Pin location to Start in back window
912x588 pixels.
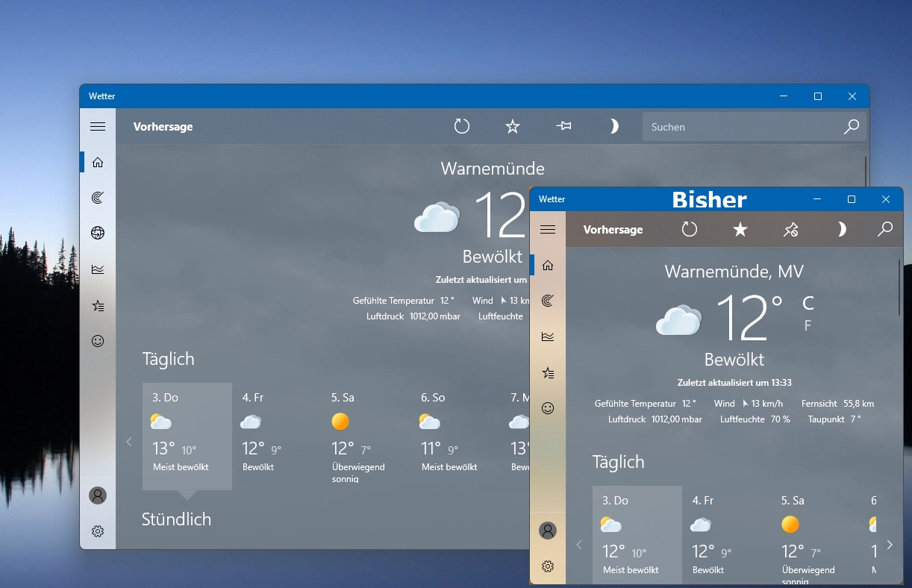[x=563, y=127]
